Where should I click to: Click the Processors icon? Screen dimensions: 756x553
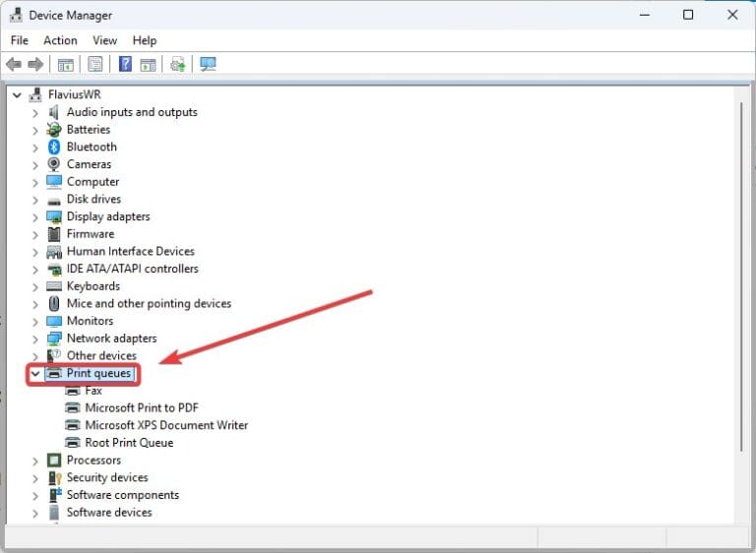click(x=54, y=460)
